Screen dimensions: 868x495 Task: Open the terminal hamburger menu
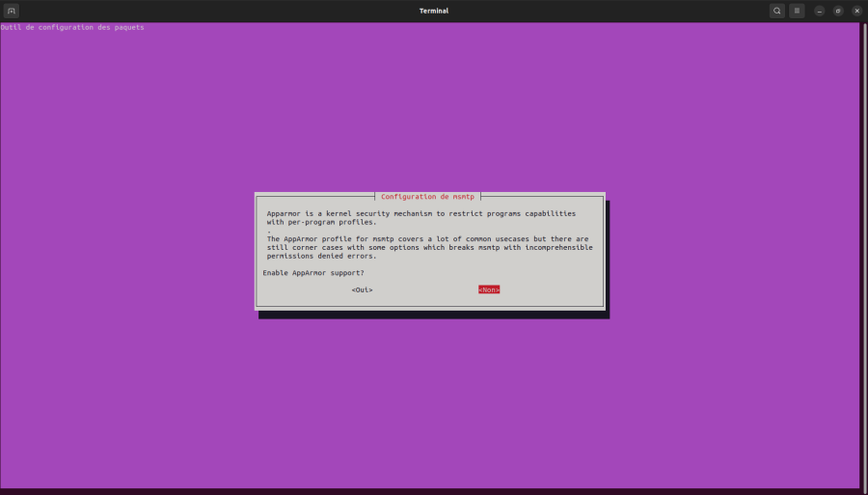pos(797,11)
